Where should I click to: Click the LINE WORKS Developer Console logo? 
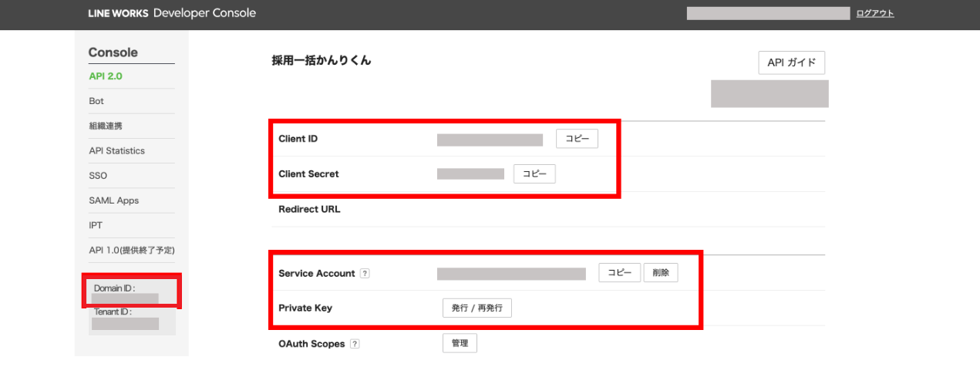pyautogui.click(x=172, y=13)
